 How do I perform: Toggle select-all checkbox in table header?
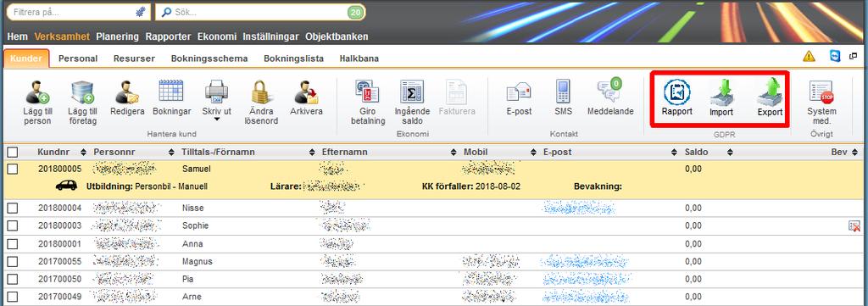click(x=12, y=153)
